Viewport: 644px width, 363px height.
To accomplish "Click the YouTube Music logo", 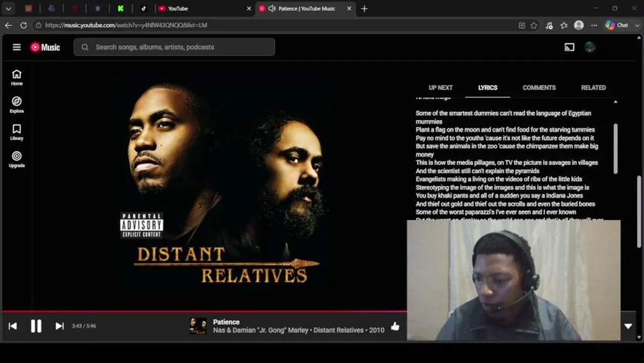I will [x=45, y=47].
